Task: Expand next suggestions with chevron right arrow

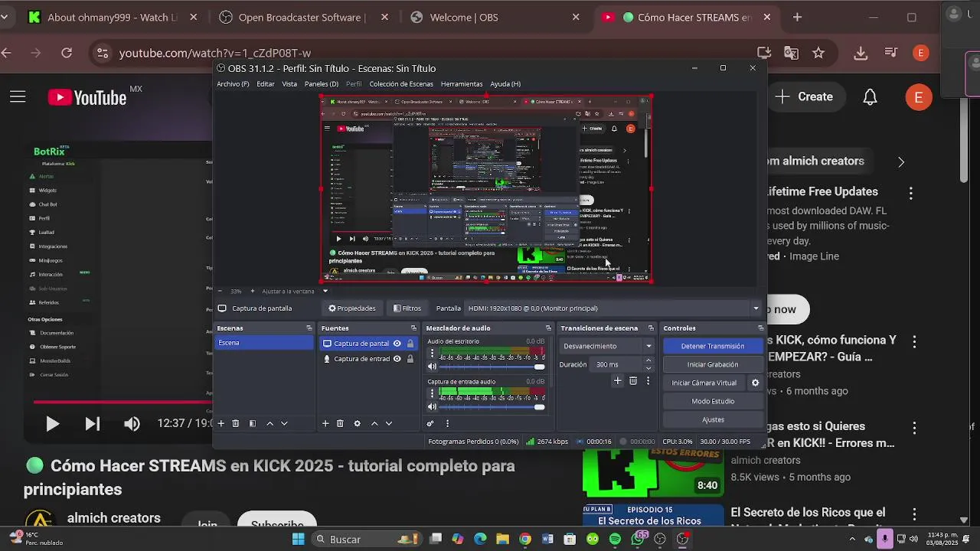Action: coord(900,161)
